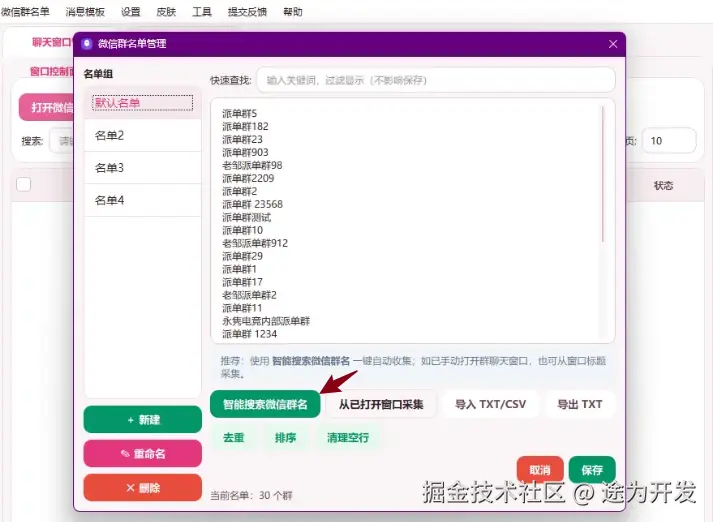
Task: Open the 皮肤 menu
Action: (166, 12)
